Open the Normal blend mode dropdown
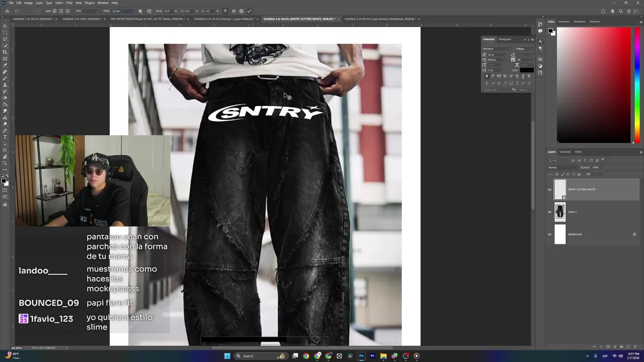The image size is (644, 362). click(x=562, y=167)
